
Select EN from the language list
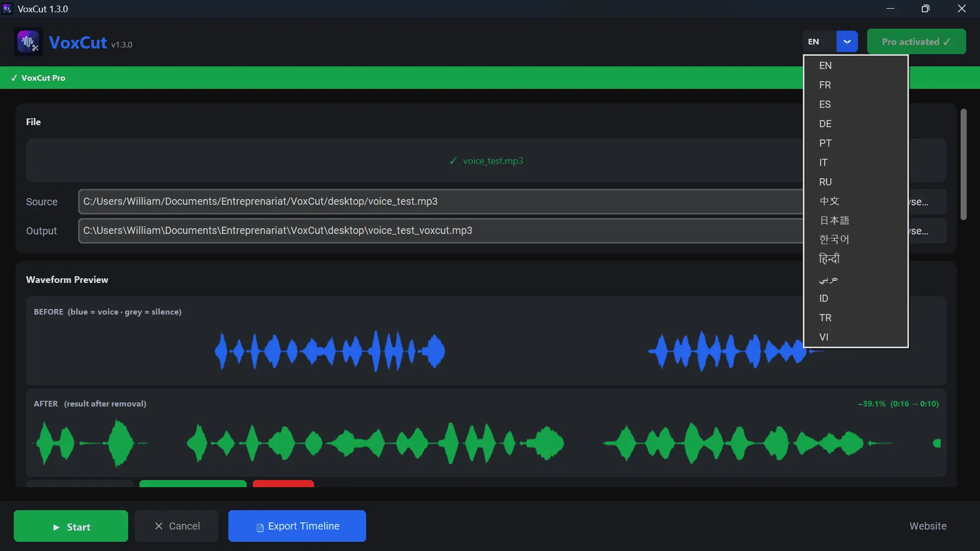point(855,66)
